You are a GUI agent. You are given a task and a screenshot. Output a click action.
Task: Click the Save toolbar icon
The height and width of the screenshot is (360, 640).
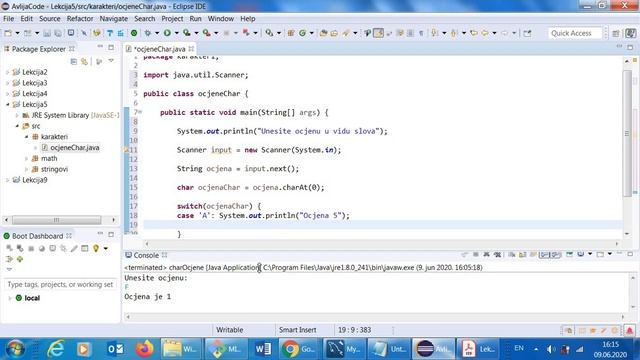coord(47,33)
